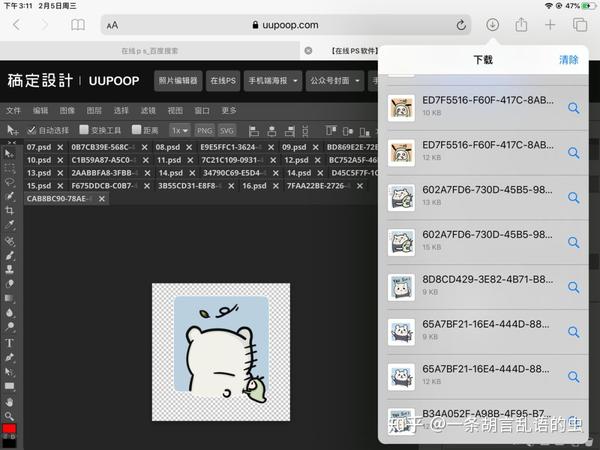Click 清除 to clear downloads

(568, 60)
